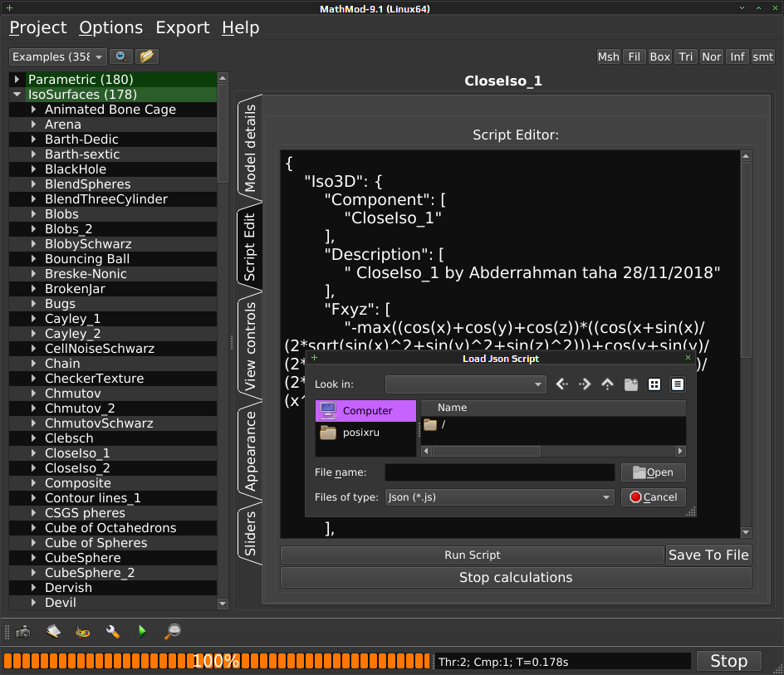Select Computer in the dialog sidebar
The image size is (784, 675).
click(365, 410)
